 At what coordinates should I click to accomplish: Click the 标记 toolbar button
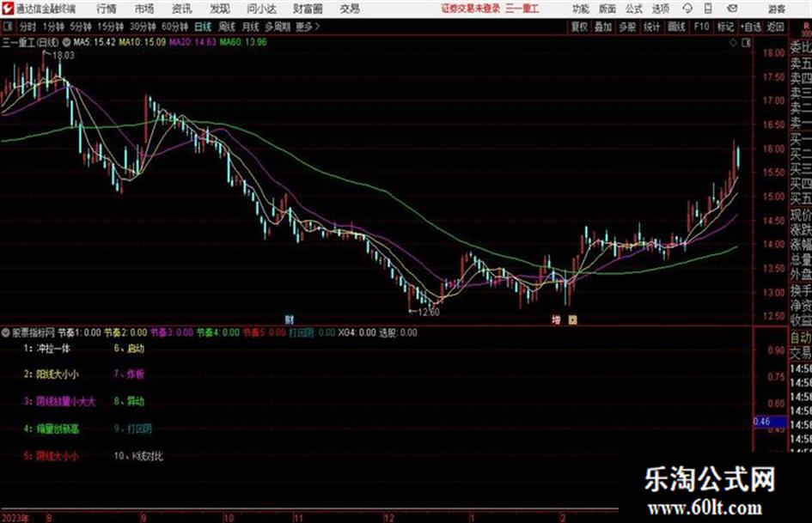tap(725, 27)
